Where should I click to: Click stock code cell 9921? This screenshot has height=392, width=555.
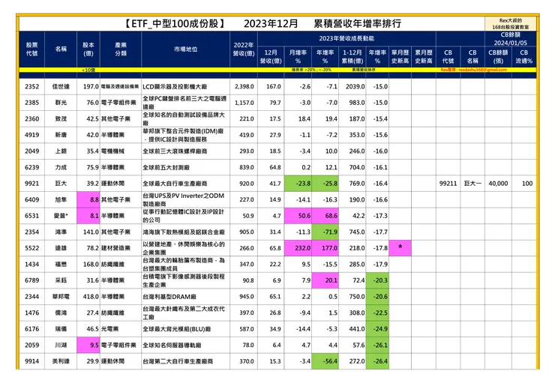click(31, 184)
